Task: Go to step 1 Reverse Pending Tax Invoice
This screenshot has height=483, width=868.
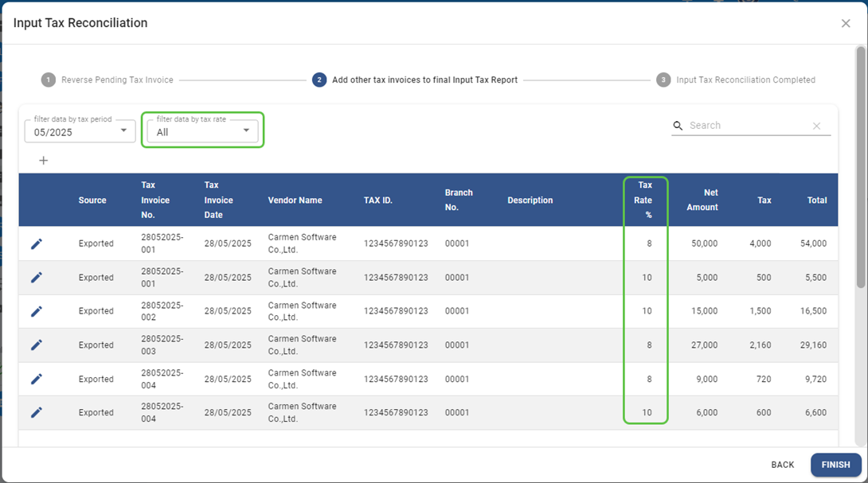Action: click(108, 80)
